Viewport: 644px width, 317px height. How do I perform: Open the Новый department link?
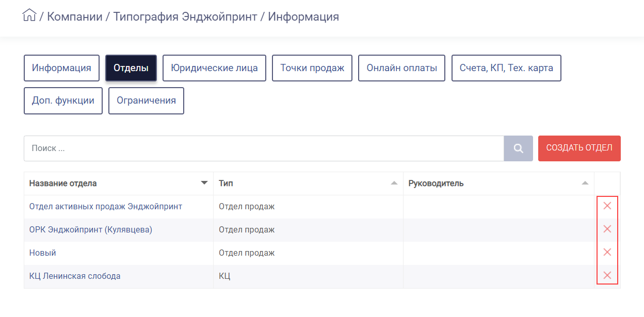(43, 253)
